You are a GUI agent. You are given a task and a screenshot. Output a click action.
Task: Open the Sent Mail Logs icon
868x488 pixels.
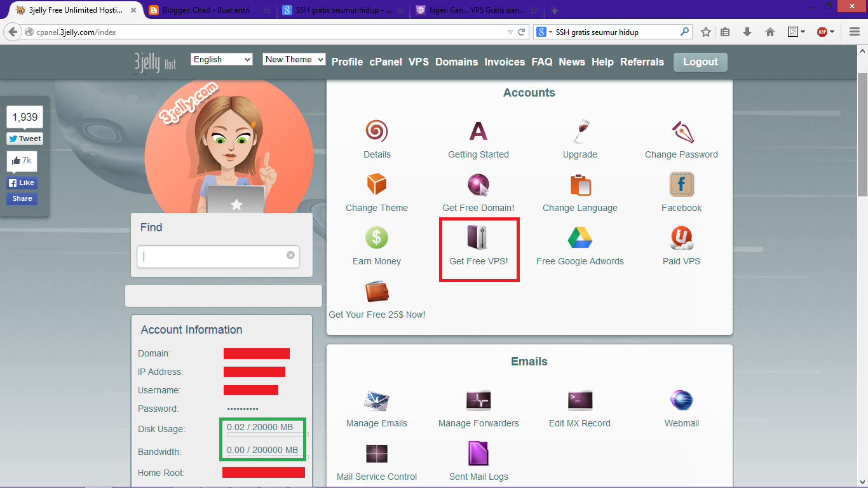[478, 454]
